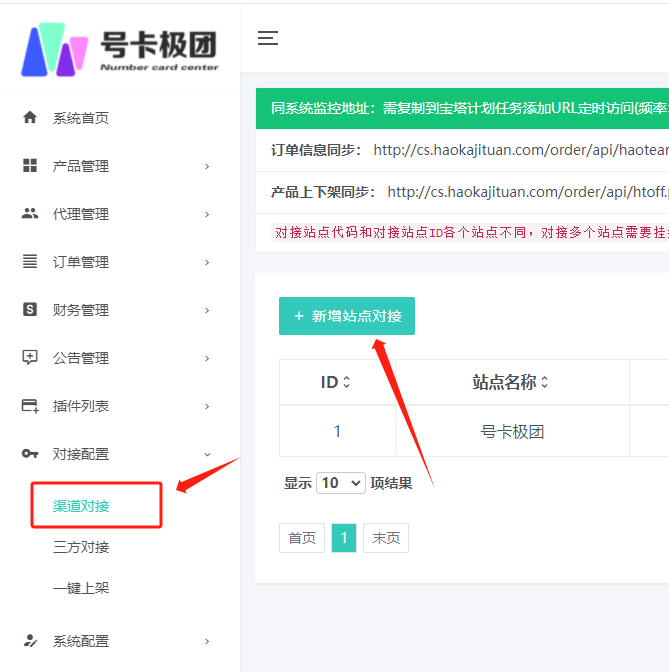Open the page size dropdown showing 10

tap(341, 483)
